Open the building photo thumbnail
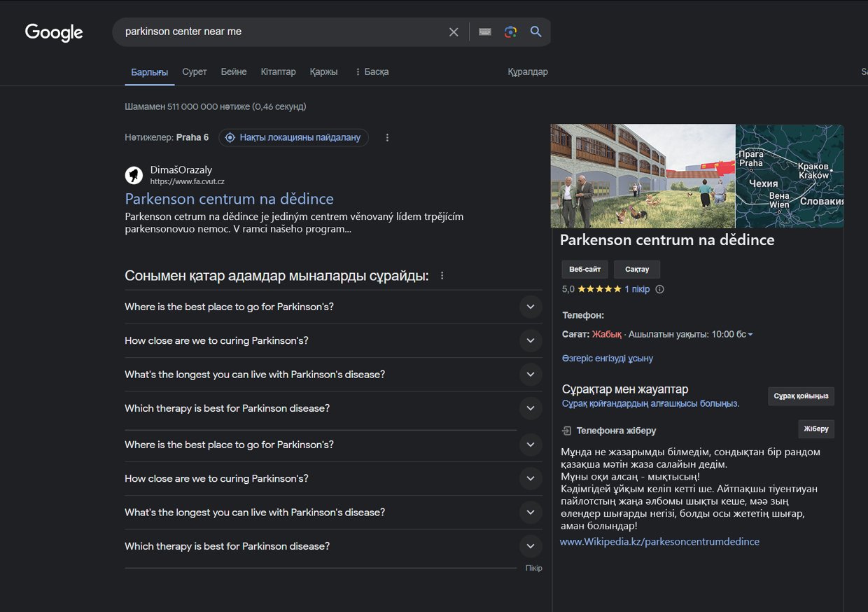Screen dimensions: 868x612 tap(643, 176)
